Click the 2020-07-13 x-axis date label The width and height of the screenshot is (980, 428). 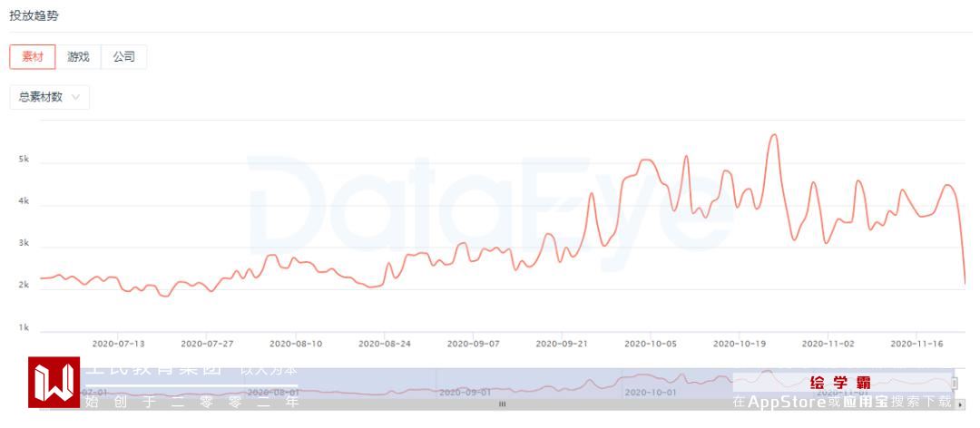tap(119, 345)
